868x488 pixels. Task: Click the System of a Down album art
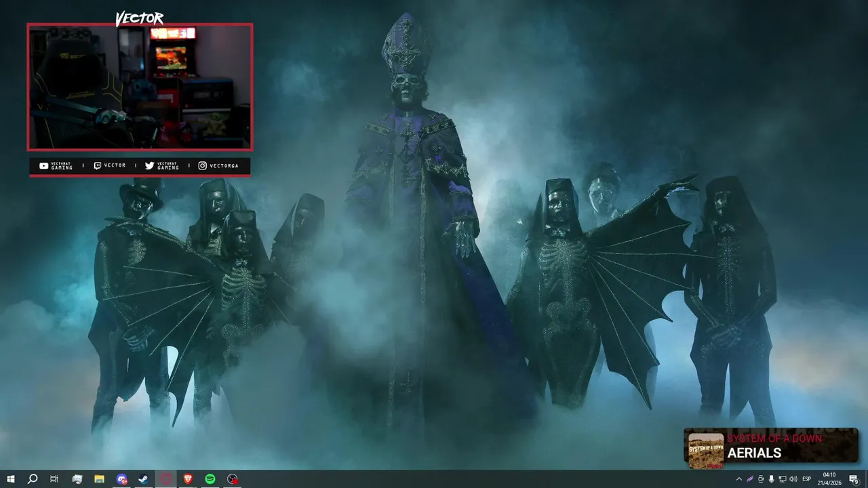[x=706, y=451]
